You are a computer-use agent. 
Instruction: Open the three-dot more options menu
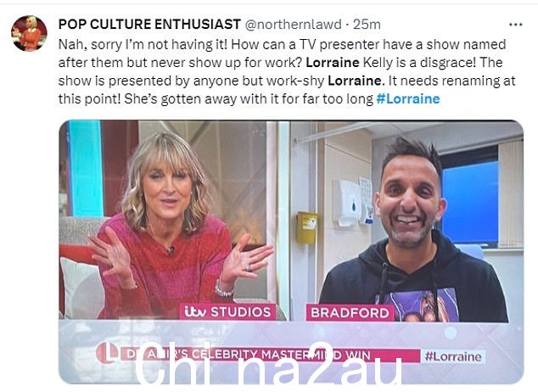[515, 25]
